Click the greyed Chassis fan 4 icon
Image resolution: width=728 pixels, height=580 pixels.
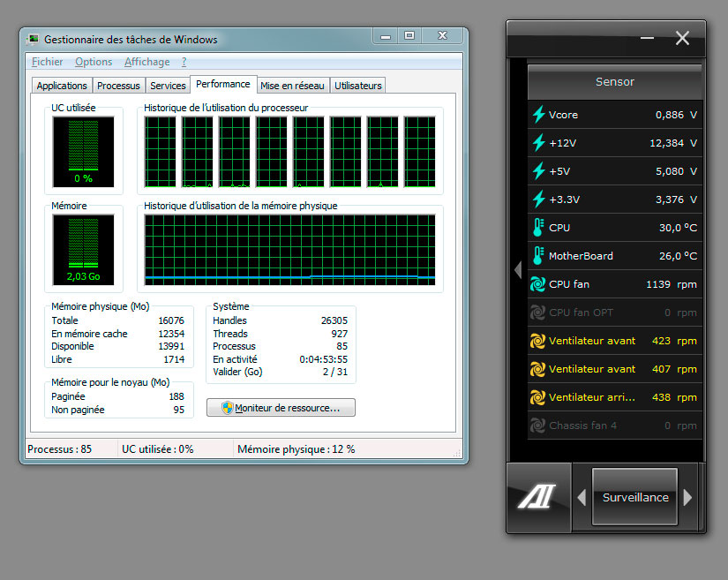point(537,426)
